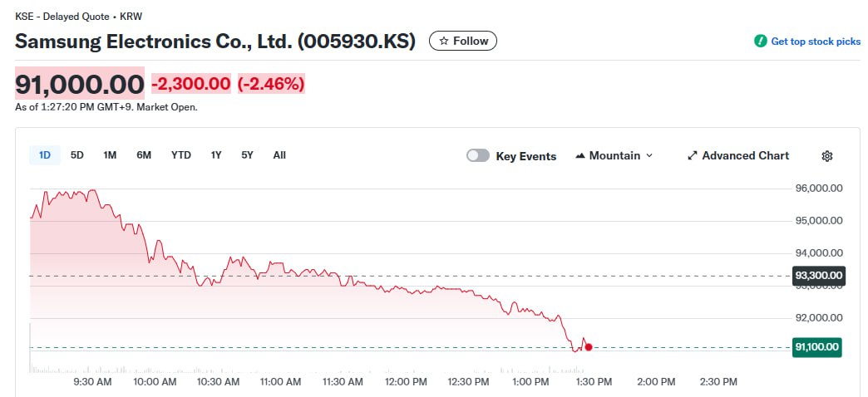
Task: Select the All time range
Action: [x=279, y=155]
